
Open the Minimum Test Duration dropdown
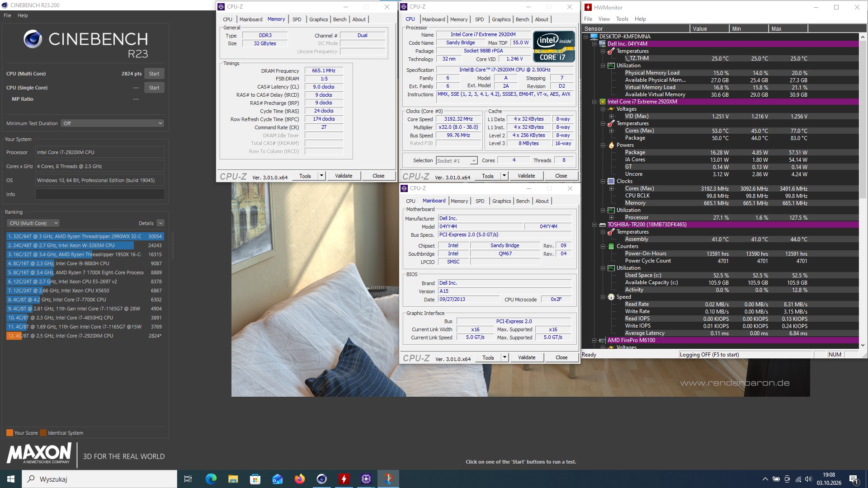pyautogui.click(x=112, y=123)
